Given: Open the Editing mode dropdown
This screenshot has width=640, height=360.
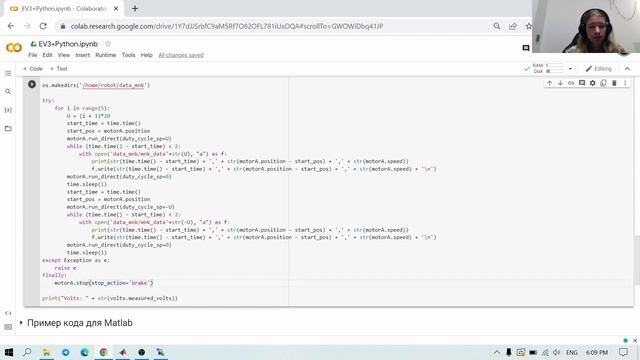Looking at the screenshot, I should (599, 69).
